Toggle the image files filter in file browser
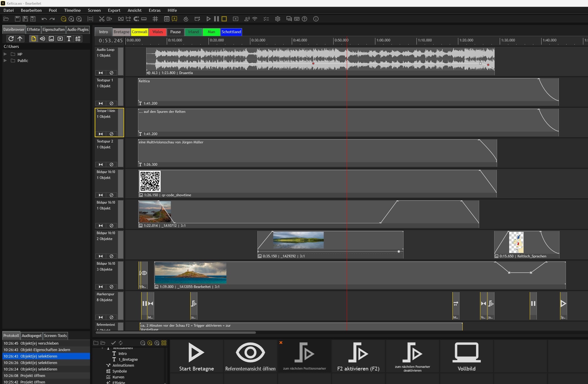Viewport: 588px width, 384px height. [x=51, y=38]
